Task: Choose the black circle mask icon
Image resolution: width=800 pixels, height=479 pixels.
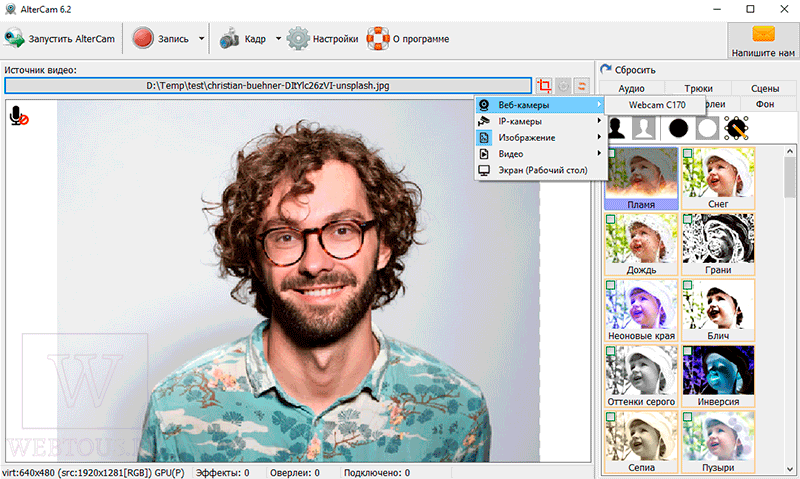Action: pyautogui.click(x=678, y=128)
